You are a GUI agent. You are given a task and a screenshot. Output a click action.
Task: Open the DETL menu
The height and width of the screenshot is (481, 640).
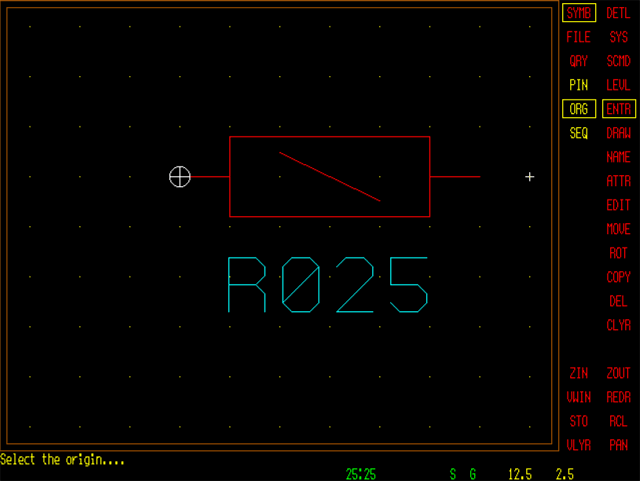(x=618, y=13)
